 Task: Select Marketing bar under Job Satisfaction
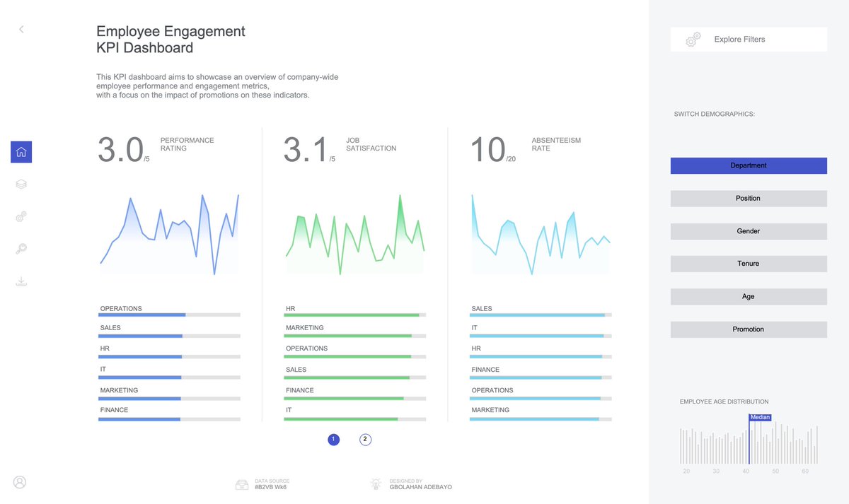tap(355, 336)
